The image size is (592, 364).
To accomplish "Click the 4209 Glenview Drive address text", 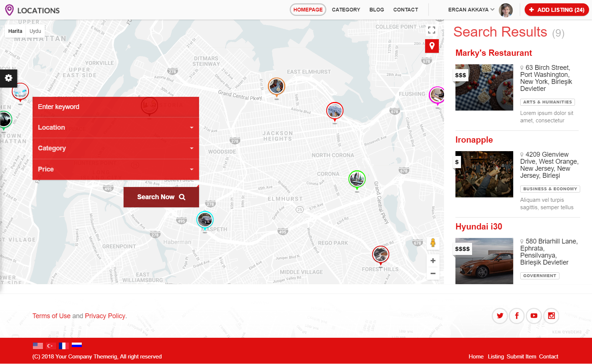I will point(549,165).
